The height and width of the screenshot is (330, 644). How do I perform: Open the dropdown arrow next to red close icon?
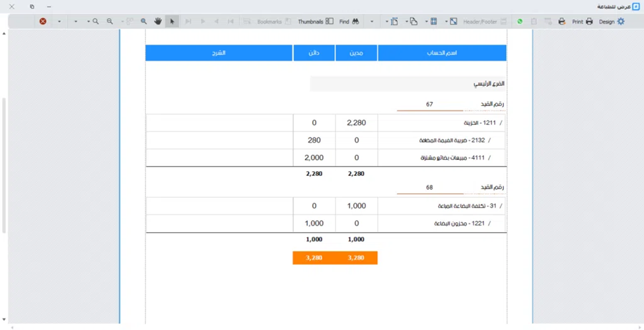coord(59,21)
